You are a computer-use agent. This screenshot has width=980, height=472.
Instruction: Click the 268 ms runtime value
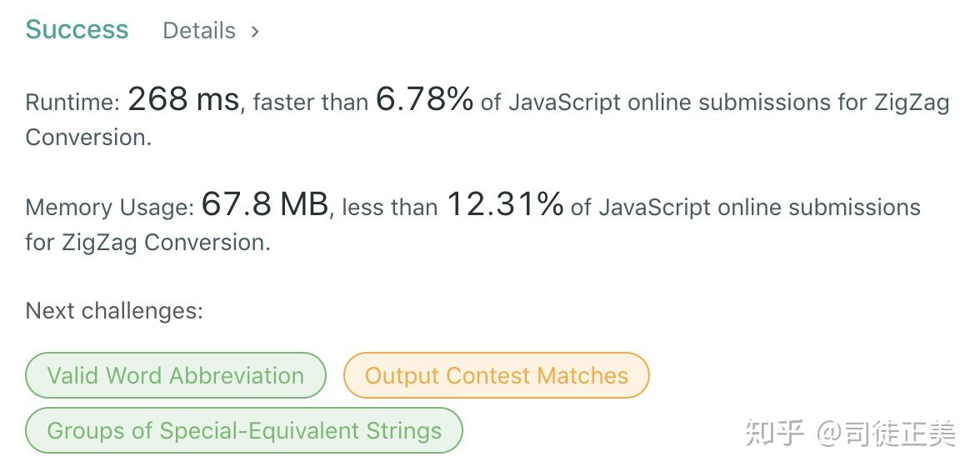coord(183,100)
